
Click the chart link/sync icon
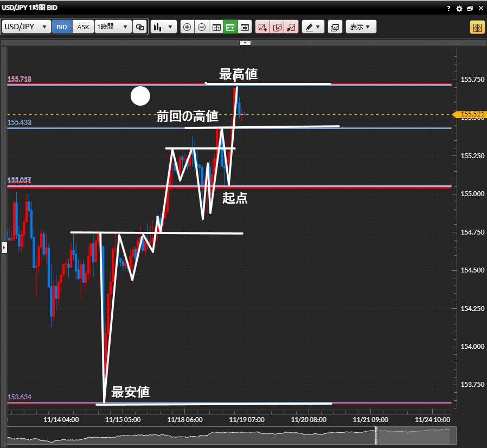point(140,27)
